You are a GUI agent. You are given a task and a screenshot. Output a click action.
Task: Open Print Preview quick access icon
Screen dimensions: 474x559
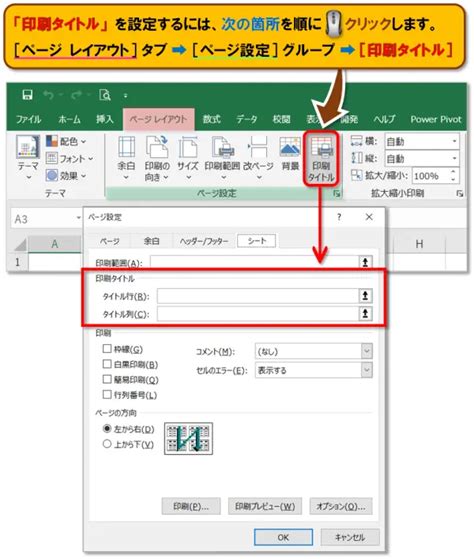point(105,95)
